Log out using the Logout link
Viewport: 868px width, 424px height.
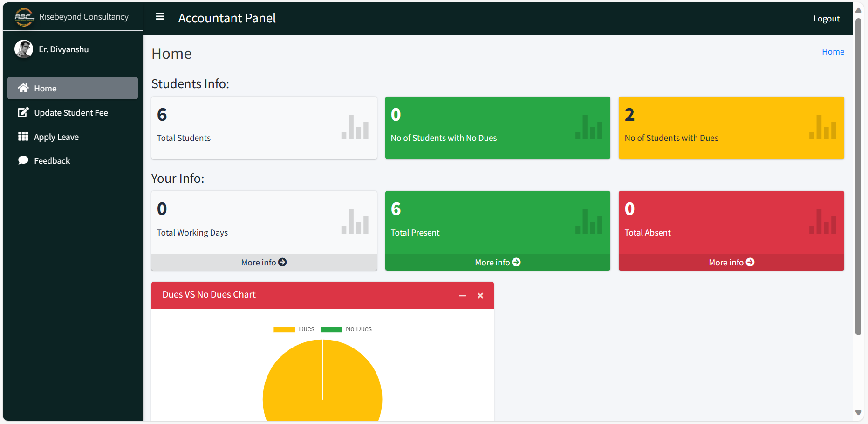[827, 19]
